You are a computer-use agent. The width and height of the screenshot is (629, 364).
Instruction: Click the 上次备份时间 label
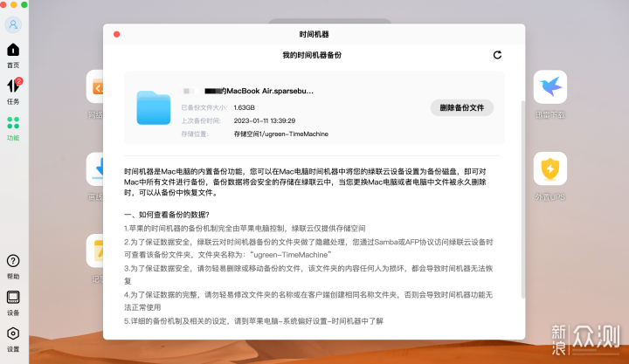click(x=201, y=120)
